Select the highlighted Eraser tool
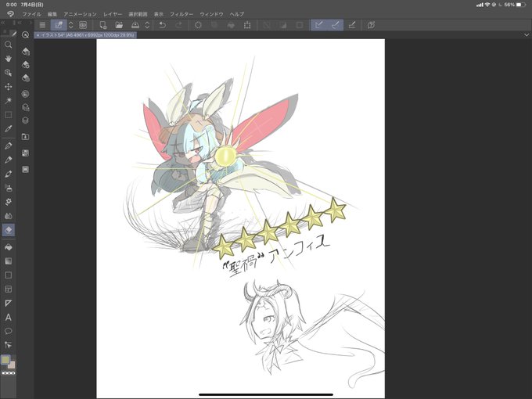 pyautogui.click(x=9, y=230)
